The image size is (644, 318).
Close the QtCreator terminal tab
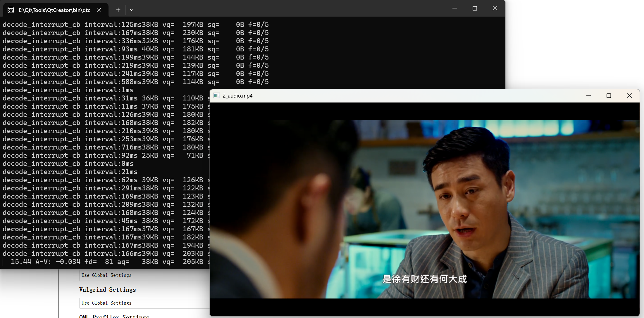pyautogui.click(x=99, y=10)
